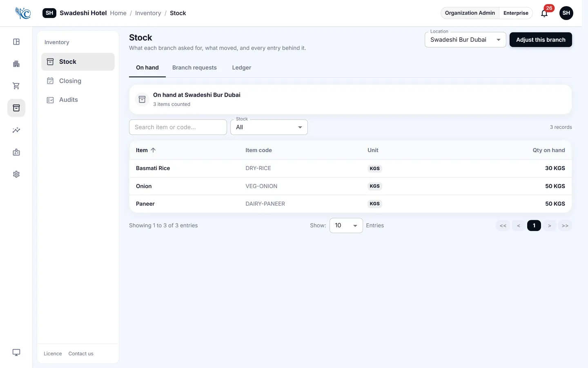The image size is (588, 368).
Task: Expand the Stock filter dropdown
Action: [x=269, y=127]
